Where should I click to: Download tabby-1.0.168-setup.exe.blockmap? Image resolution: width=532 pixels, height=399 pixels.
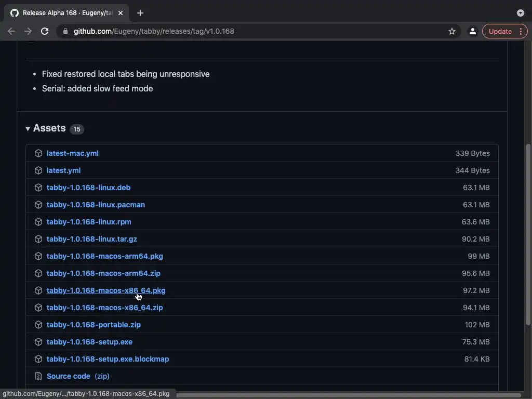click(108, 359)
